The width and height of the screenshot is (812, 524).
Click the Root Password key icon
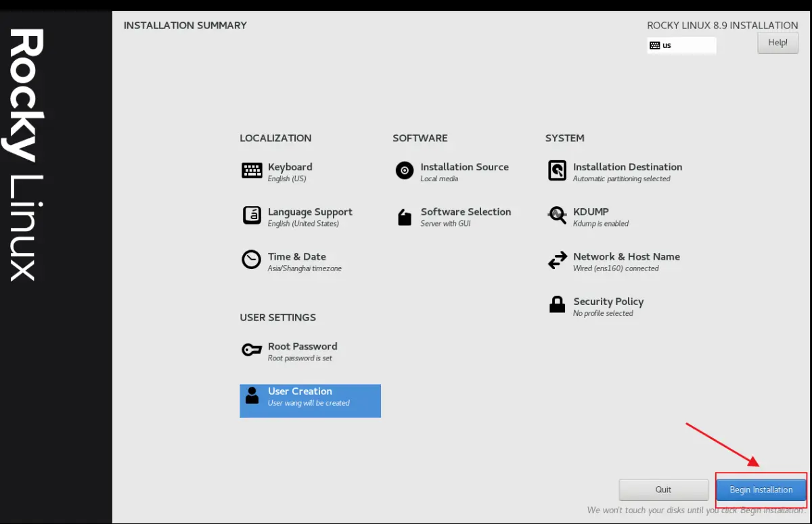point(252,350)
